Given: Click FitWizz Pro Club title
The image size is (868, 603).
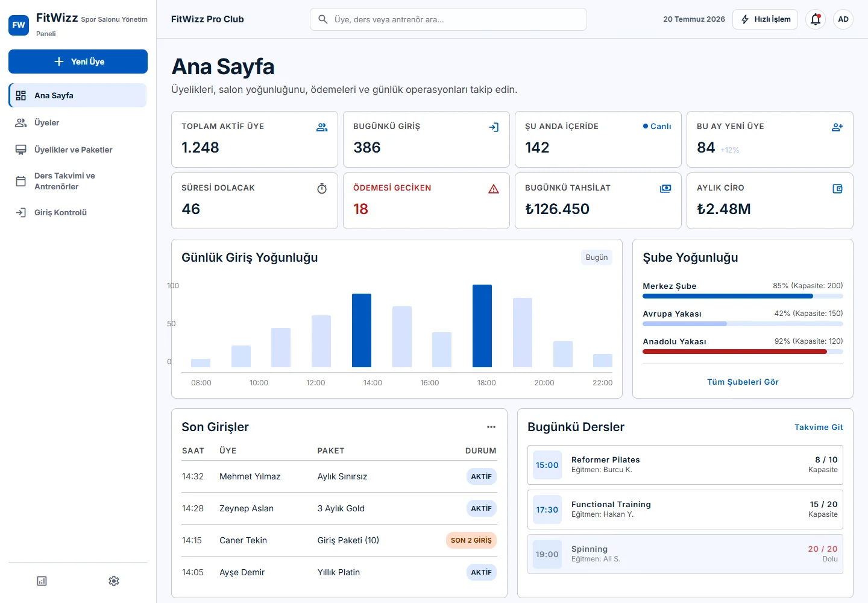Looking at the screenshot, I should (x=207, y=19).
